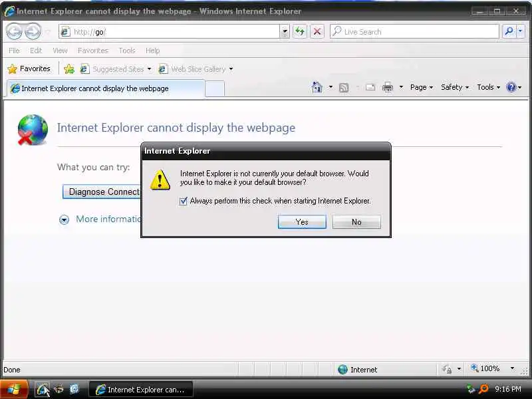Click the Web Slice Gallery link
Image resolution: width=532 pixels, height=399 pixels.
198,69
